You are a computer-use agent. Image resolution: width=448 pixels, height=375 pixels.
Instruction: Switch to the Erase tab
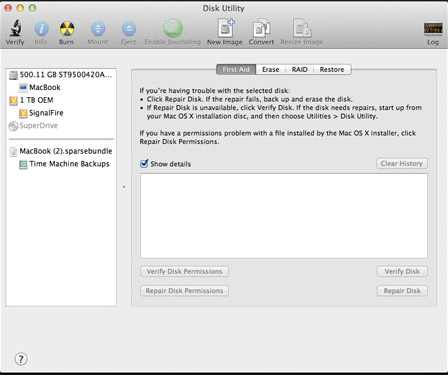pyautogui.click(x=270, y=69)
